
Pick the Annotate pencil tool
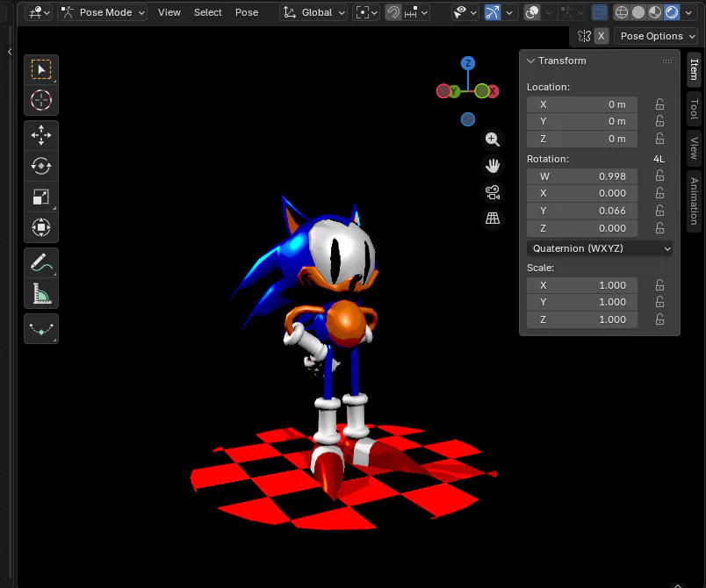point(41,262)
